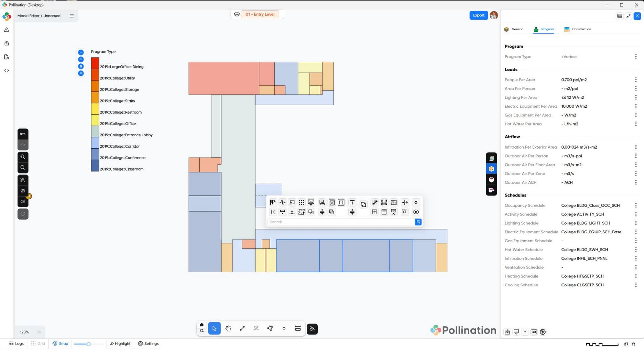Click the undo arrow button
644x350 pixels.
(23, 134)
